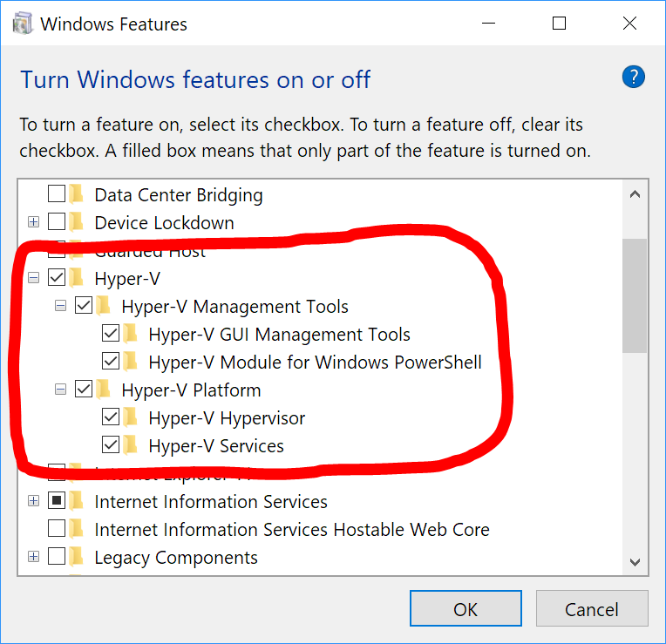Uncheck the Hyper-V Hypervisor checkbox
The width and height of the screenshot is (666, 644).
pos(111,417)
